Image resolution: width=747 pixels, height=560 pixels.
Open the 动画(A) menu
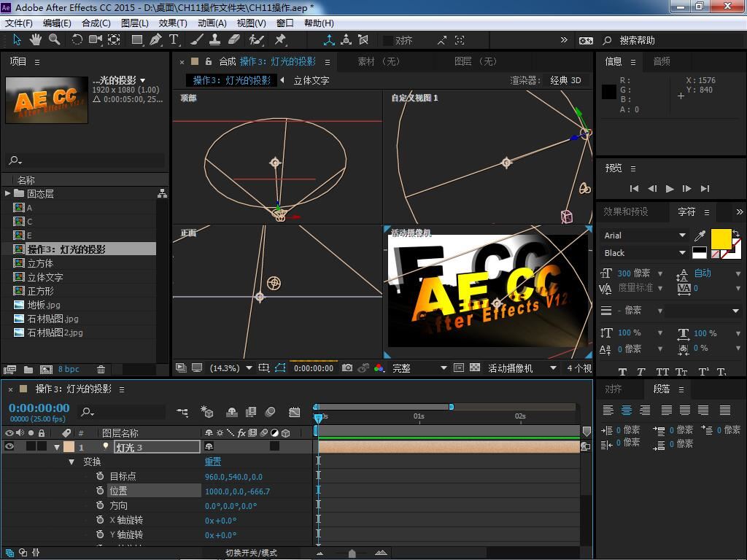(212, 23)
